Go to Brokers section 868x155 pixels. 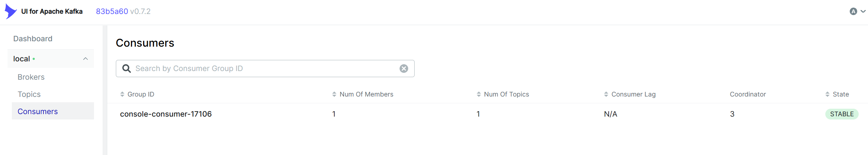pos(31,77)
